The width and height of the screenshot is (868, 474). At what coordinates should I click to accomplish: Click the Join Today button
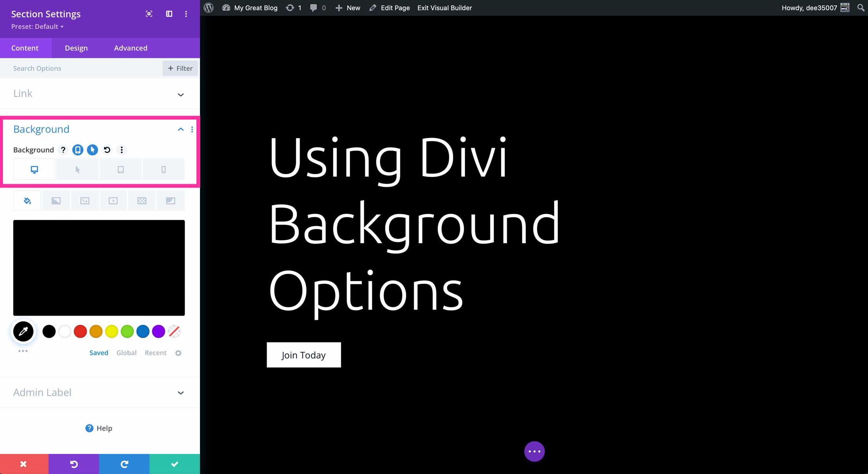[303, 354]
